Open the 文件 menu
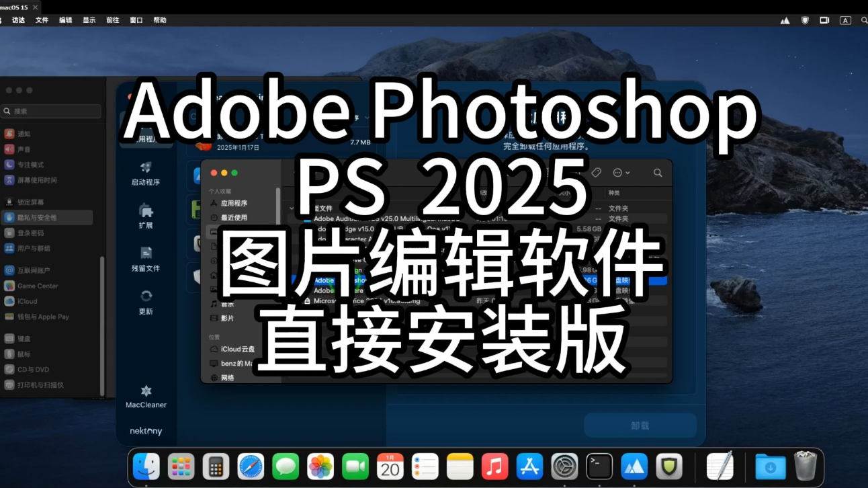The image size is (868, 488). [x=42, y=20]
